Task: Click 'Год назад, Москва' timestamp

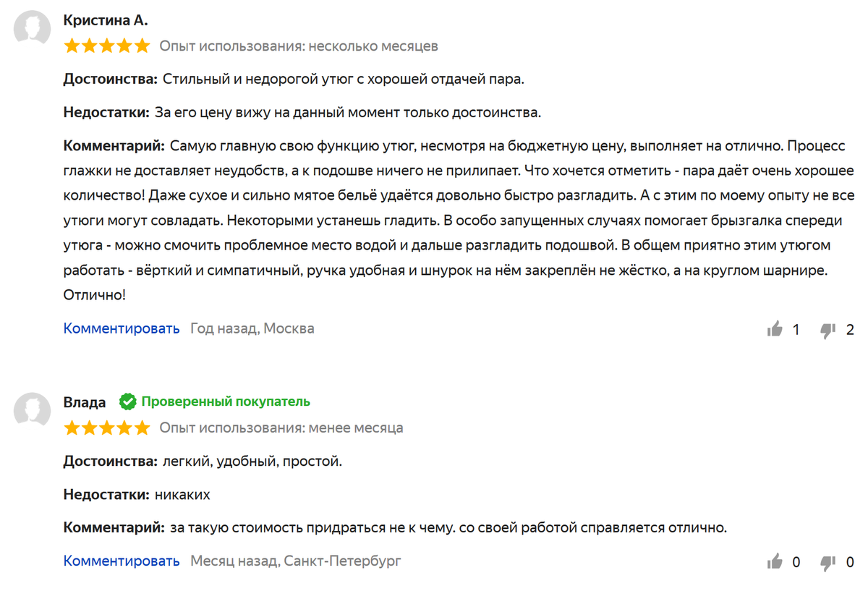Action: click(x=252, y=328)
